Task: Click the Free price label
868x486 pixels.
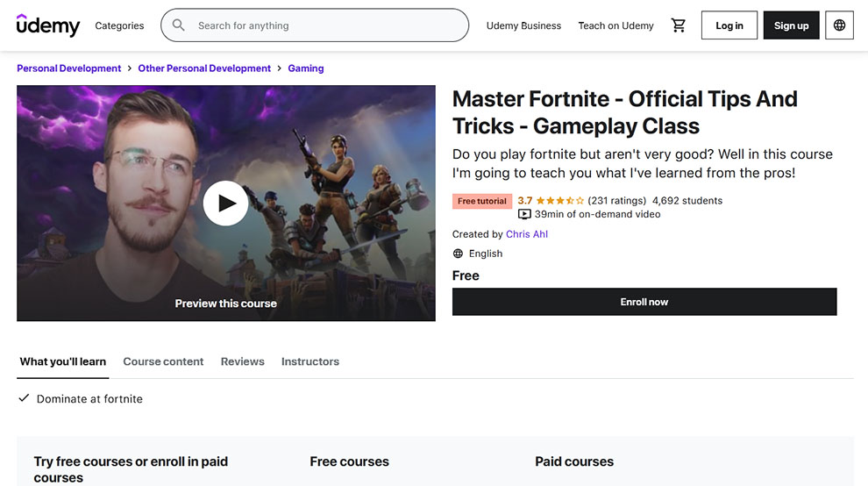Action: coord(466,275)
